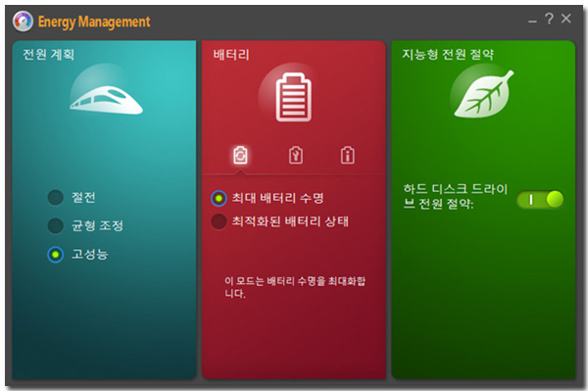Open the battery gauge reset tab icon

click(296, 155)
